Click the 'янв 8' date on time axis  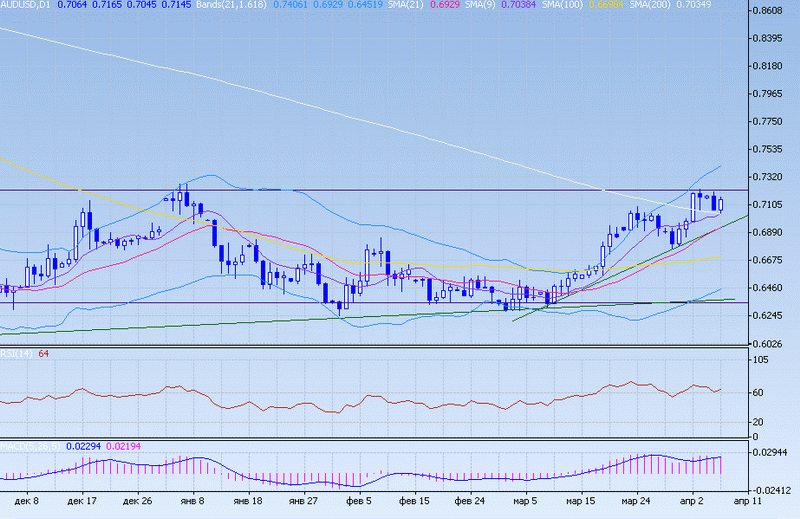(192, 500)
